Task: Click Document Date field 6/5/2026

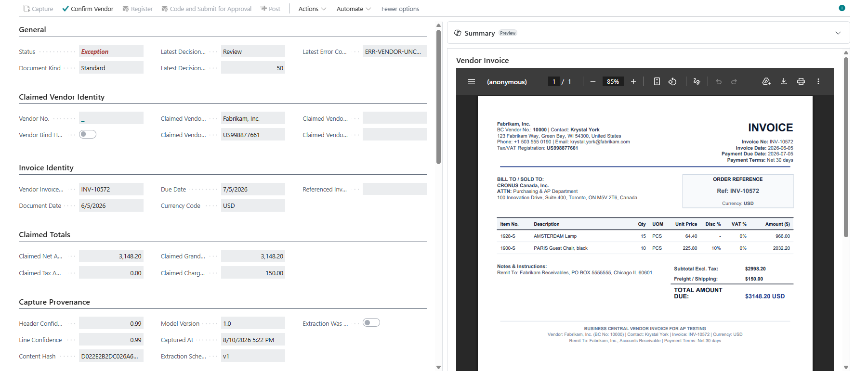Action: coord(111,205)
